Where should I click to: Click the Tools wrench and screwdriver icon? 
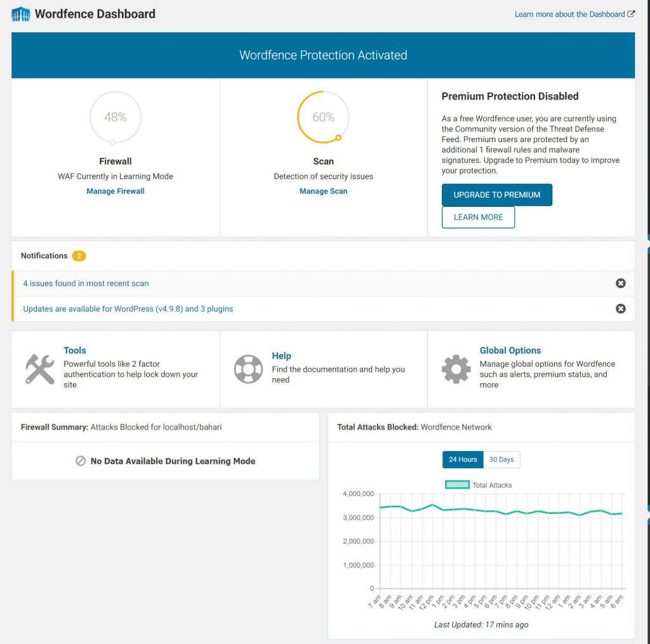40,369
